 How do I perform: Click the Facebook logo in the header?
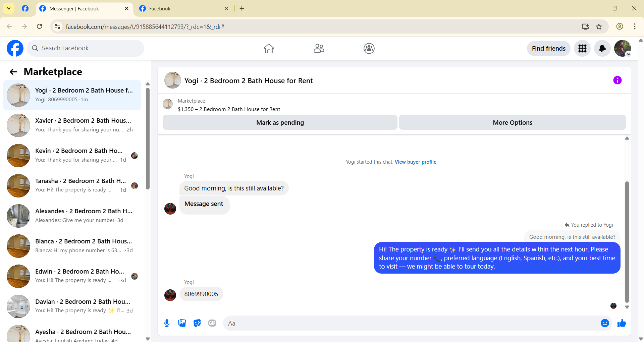[15, 48]
